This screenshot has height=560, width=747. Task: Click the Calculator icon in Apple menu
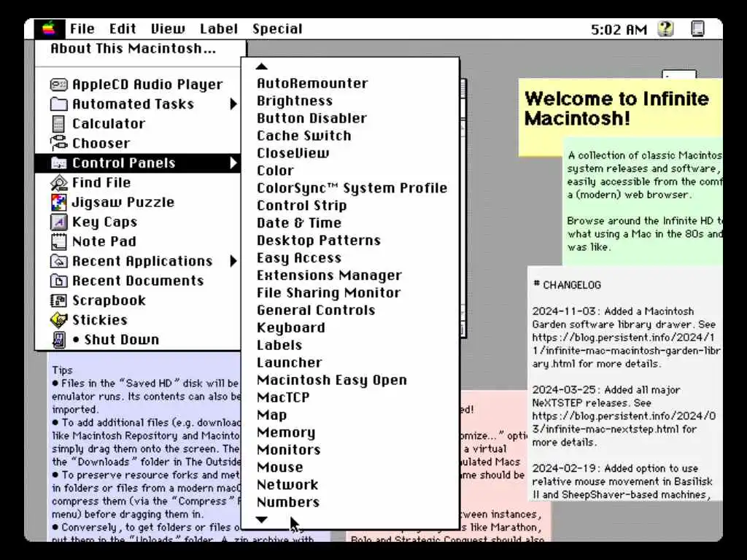point(58,124)
